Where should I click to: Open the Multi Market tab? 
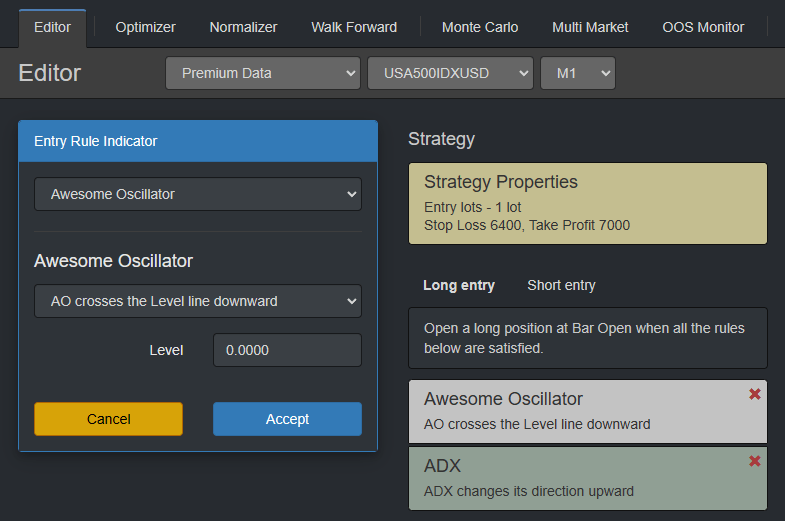[590, 27]
